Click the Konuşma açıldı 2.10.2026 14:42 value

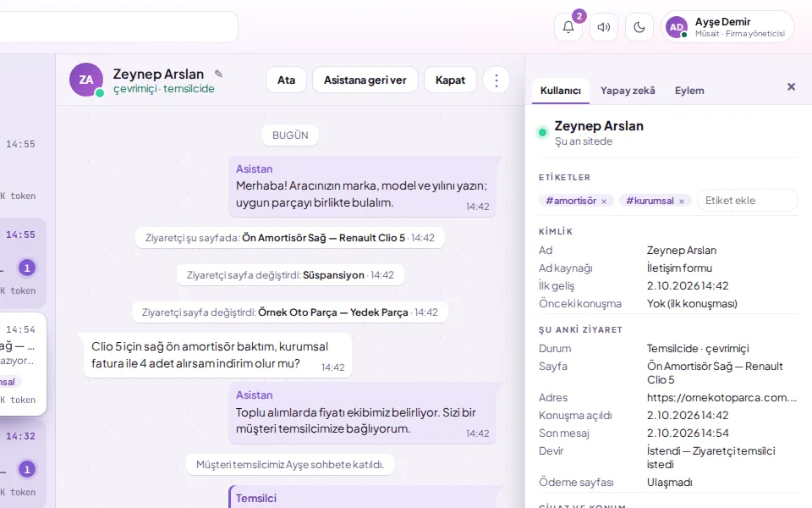pyautogui.click(x=688, y=415)
